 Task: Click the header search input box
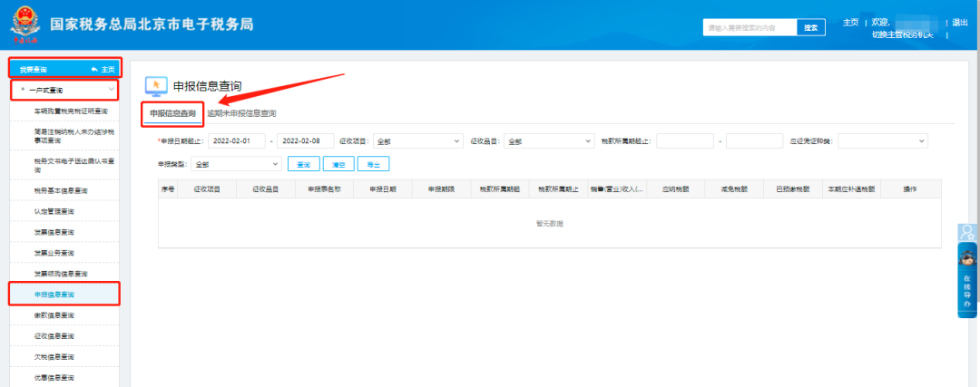click(x=750, y=27)
